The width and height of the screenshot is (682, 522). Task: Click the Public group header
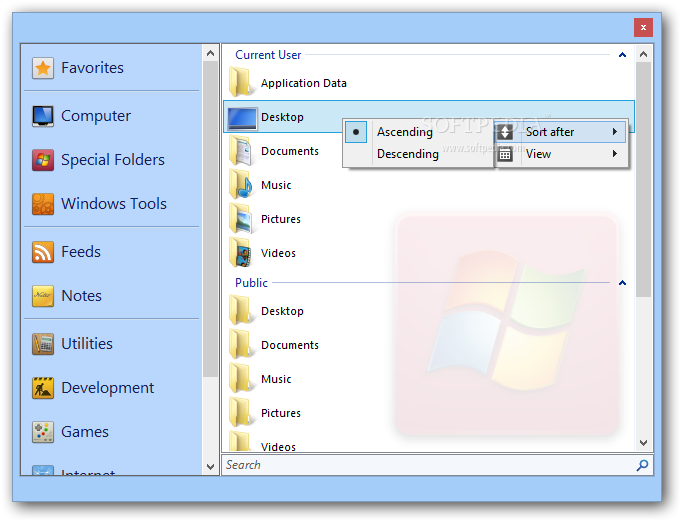pyautogui.click(x=251, y=283)
